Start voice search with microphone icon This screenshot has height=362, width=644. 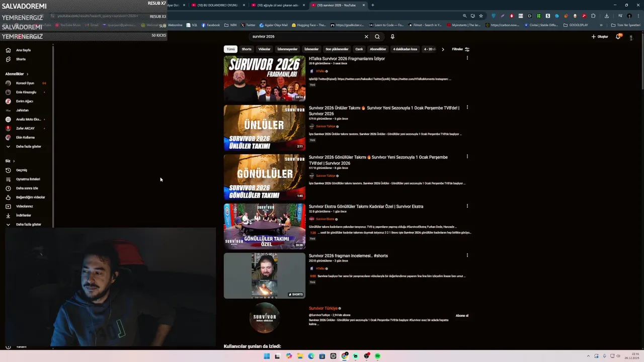(x=392, y=36)
